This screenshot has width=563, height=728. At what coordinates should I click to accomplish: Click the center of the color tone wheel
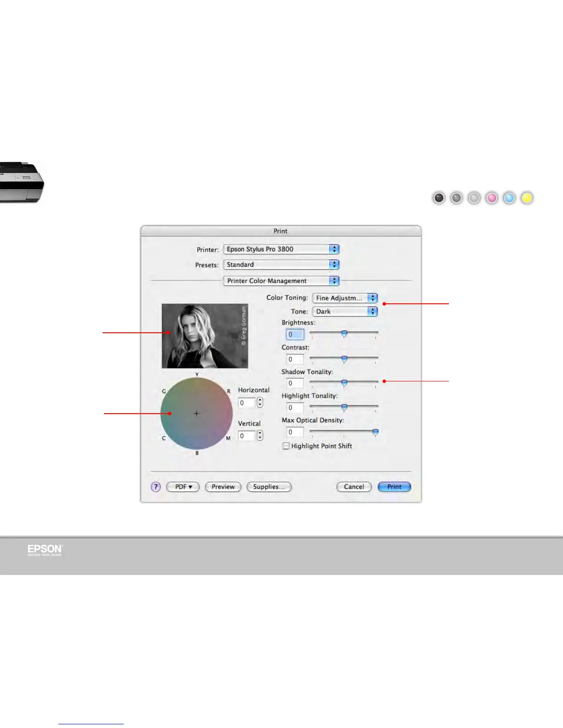[x=196, y=414]
